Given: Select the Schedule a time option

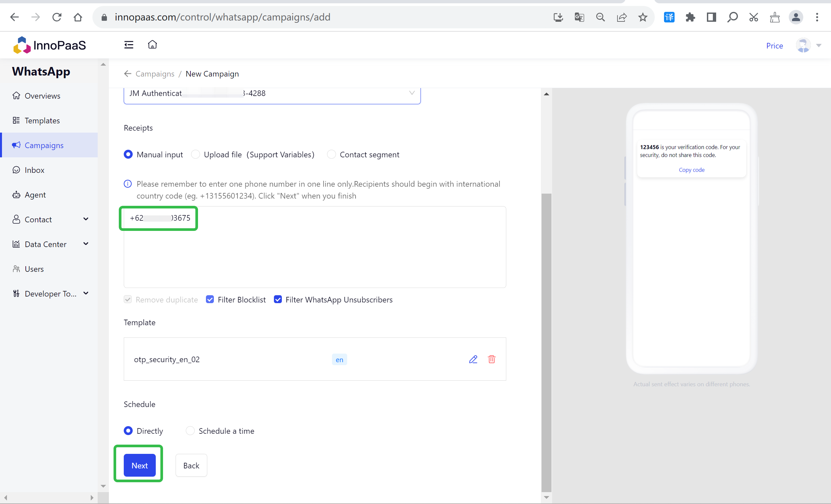Looking at the screenshot, I should pos(190,431).
